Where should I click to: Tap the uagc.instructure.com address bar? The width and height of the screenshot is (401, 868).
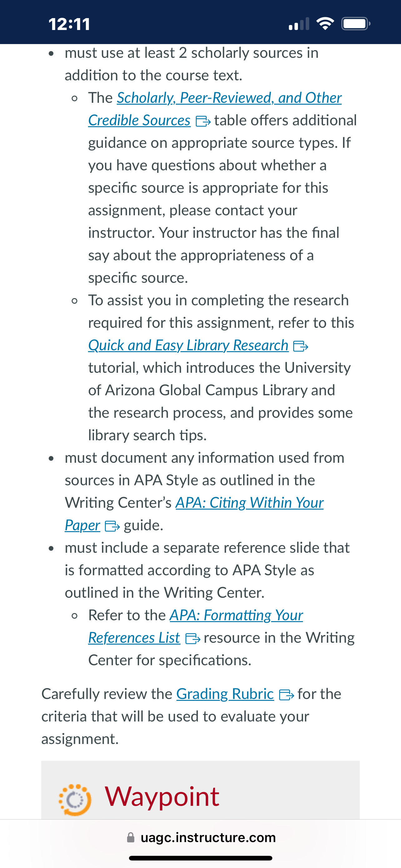201,838
